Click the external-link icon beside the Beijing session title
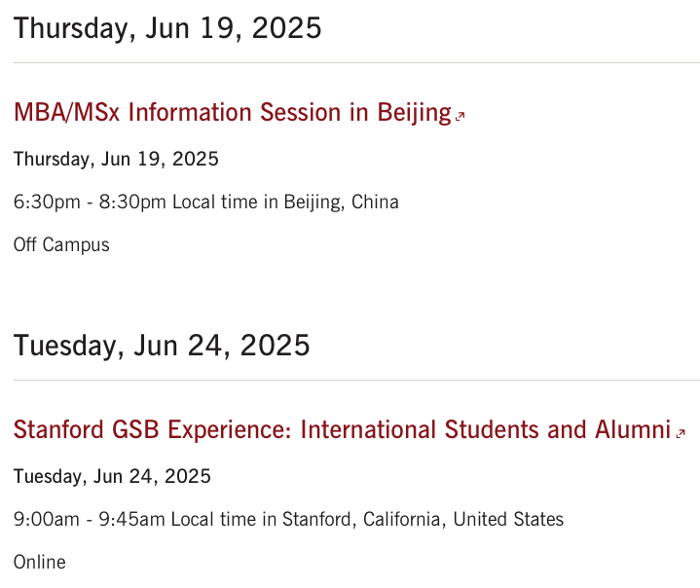The width and height of the screenshot is (700, 588). point(460,116)
